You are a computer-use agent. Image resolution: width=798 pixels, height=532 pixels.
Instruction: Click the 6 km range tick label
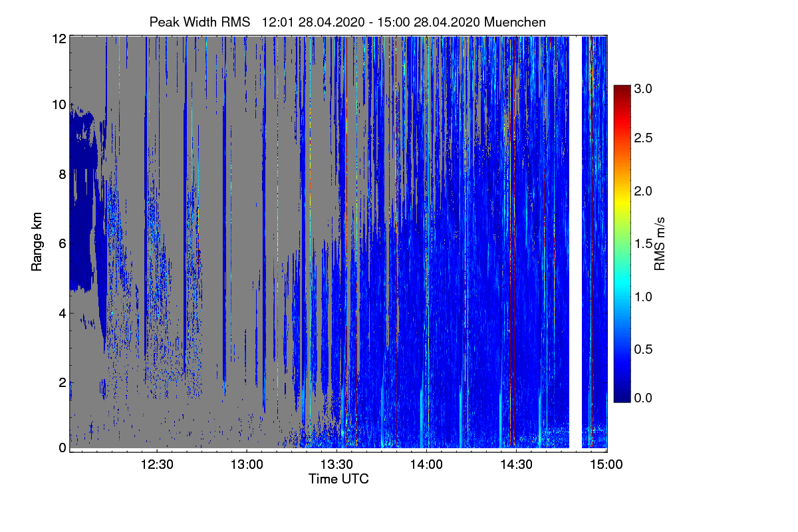pyautogui.click(x=63, y=244)
